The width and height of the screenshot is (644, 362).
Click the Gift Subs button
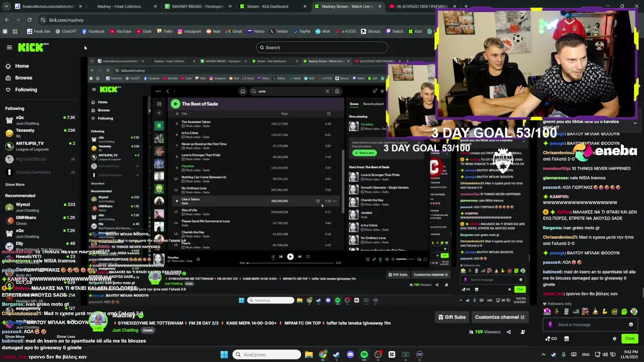click(452, 317)
